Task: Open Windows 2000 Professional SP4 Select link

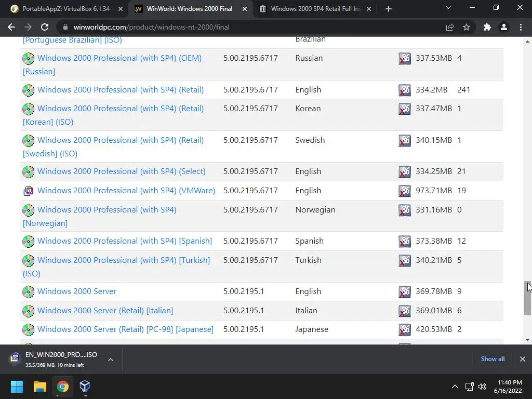Action: click(122, 171)
